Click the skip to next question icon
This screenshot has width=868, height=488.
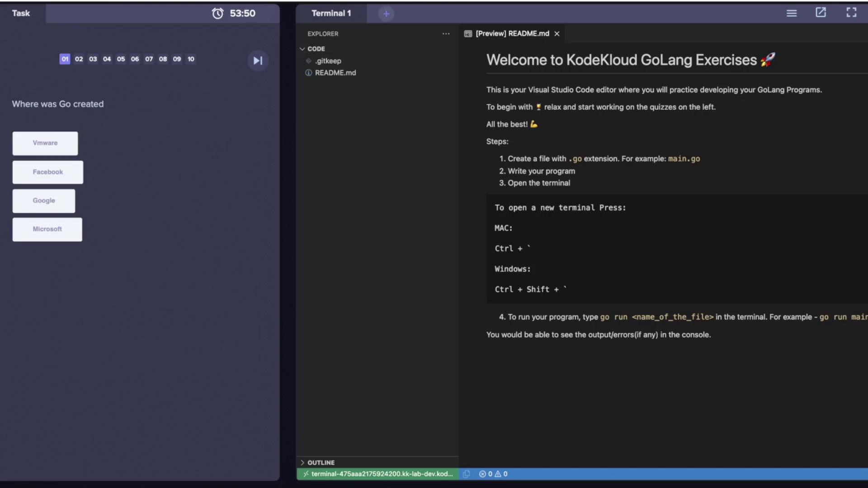click(258, 61)
